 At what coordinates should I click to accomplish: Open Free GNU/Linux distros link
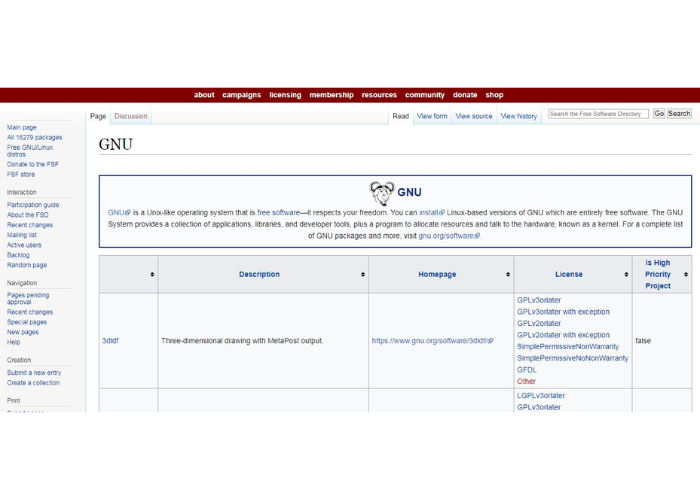29,151
